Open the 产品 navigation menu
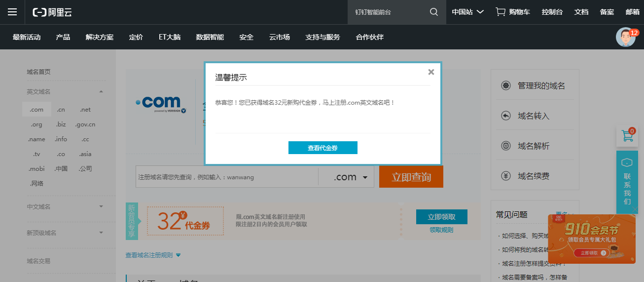644x282 pixels. (x=63, y=37)
